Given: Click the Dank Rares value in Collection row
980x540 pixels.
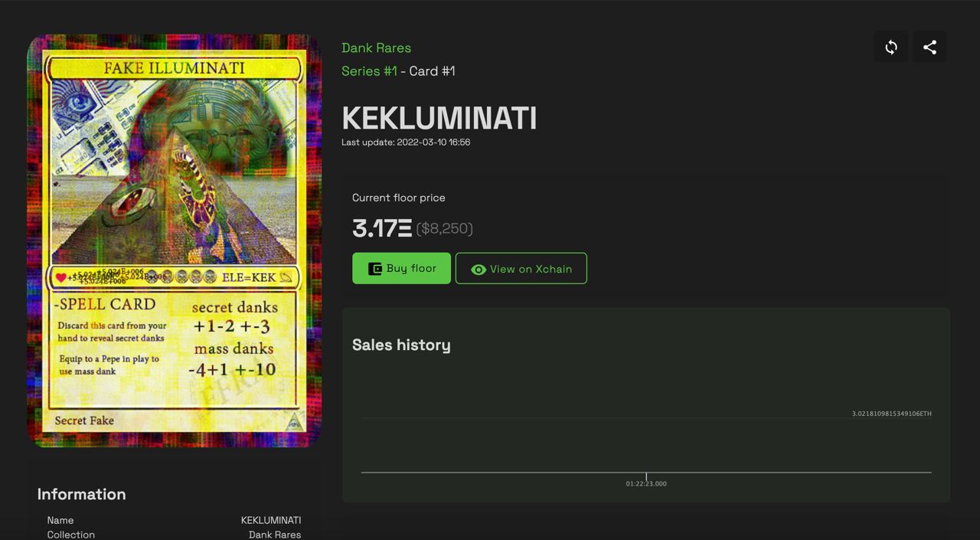Looking at the screenshot, I should (275, 535).
